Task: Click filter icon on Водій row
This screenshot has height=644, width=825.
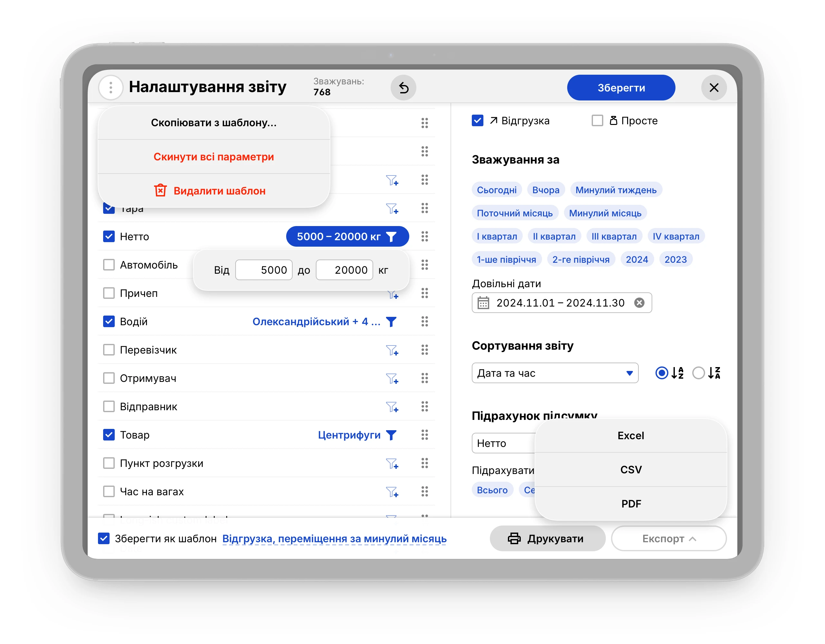Action: point(391,322)
